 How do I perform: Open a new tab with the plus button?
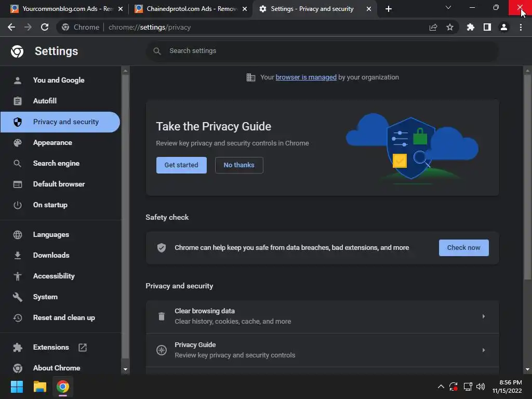pos(389,9)
